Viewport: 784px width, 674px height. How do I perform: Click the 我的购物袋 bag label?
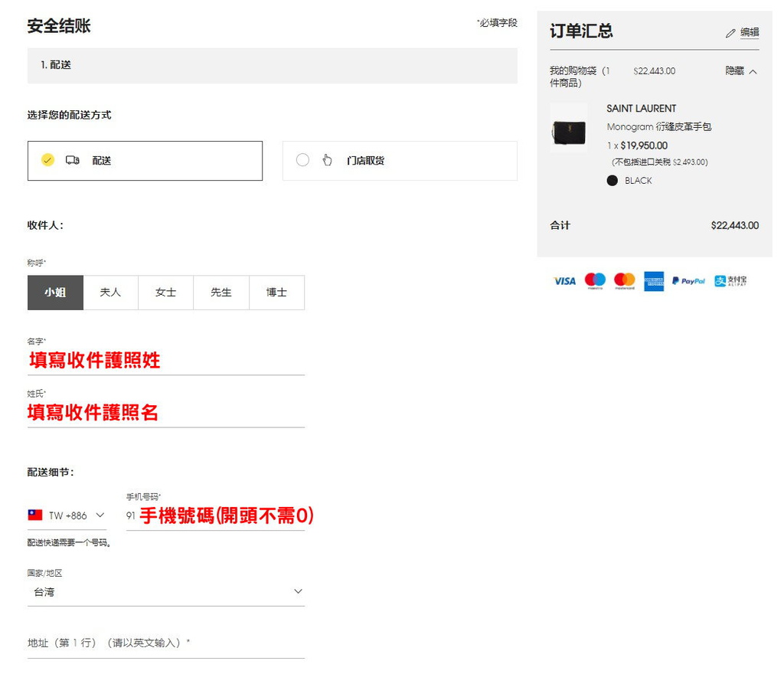click(x=580, y=77)
